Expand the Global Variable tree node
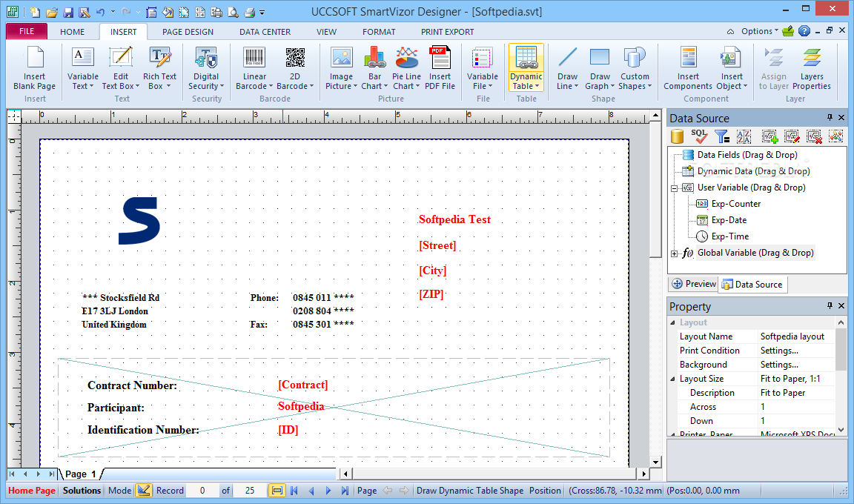Image resolution: width=854 pixels, height=504 pixels. 675,253
